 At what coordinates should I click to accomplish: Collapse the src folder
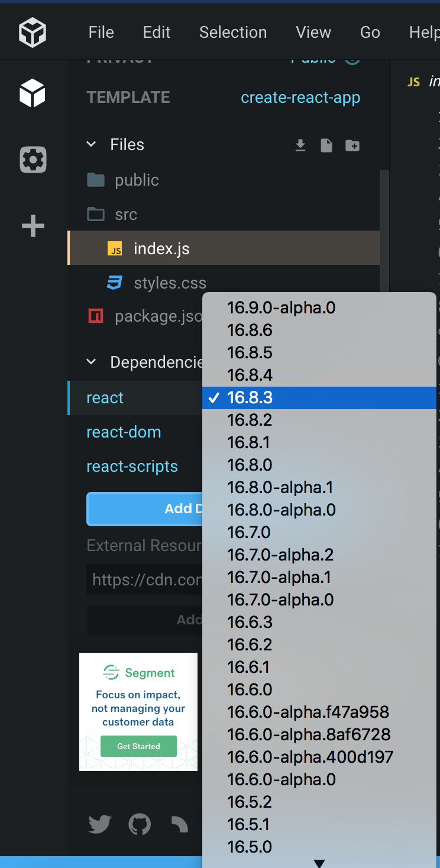pyautogui.click(x=112, y=214)
